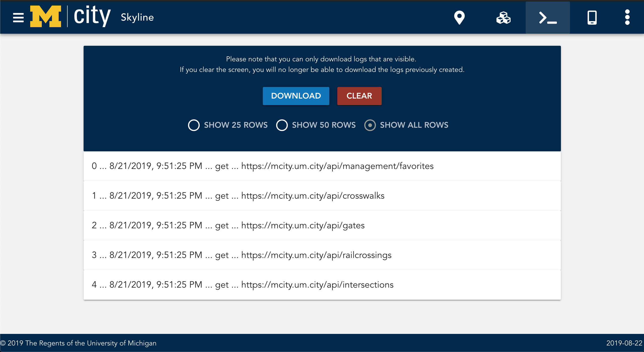Open the stacked cubes icon page
644x352 pixels.
point(503,18)
